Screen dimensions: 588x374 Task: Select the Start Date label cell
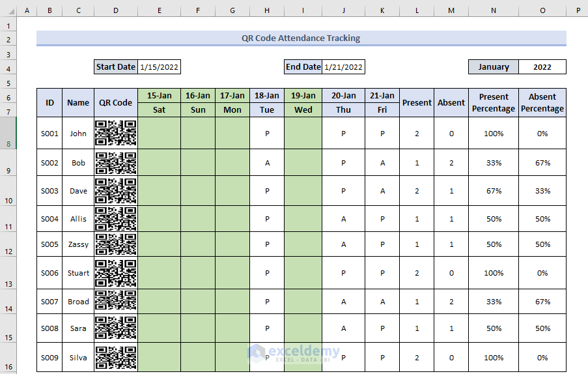point(115,66)
